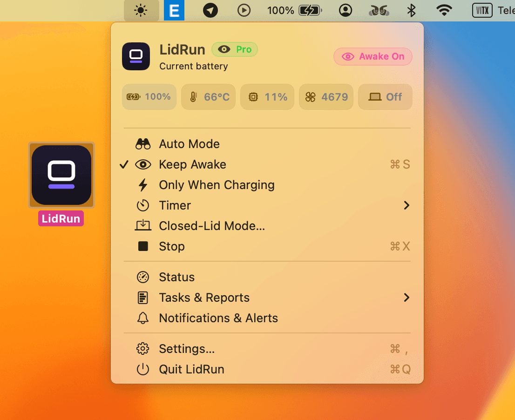Viewport: 515px width, 420px height.
Task: Open the Status item
Action: click(x=267, y=277)
